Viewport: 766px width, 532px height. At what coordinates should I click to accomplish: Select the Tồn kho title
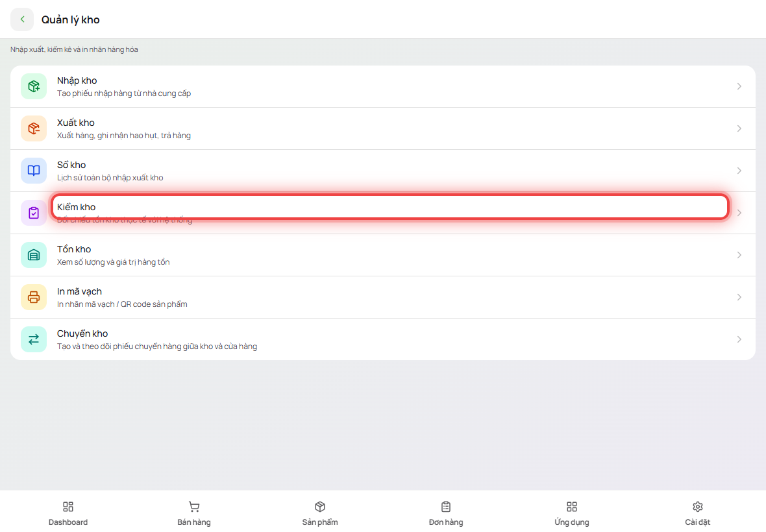74,249
